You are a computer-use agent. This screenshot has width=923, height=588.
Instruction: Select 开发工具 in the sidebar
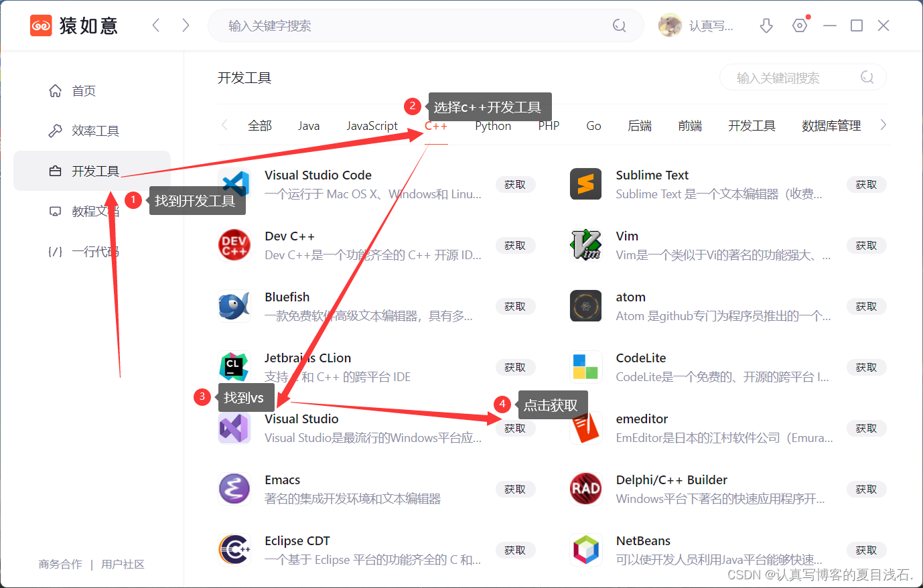pos(92,171)
